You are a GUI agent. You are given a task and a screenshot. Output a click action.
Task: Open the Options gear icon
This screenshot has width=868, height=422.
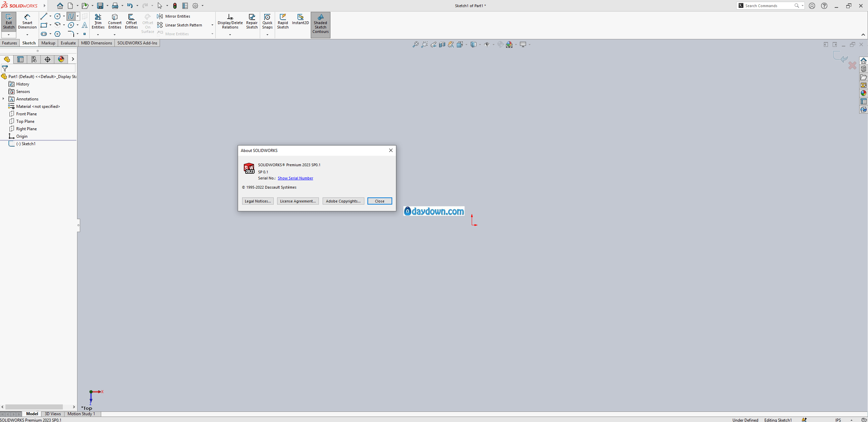(x=195, y=5)
